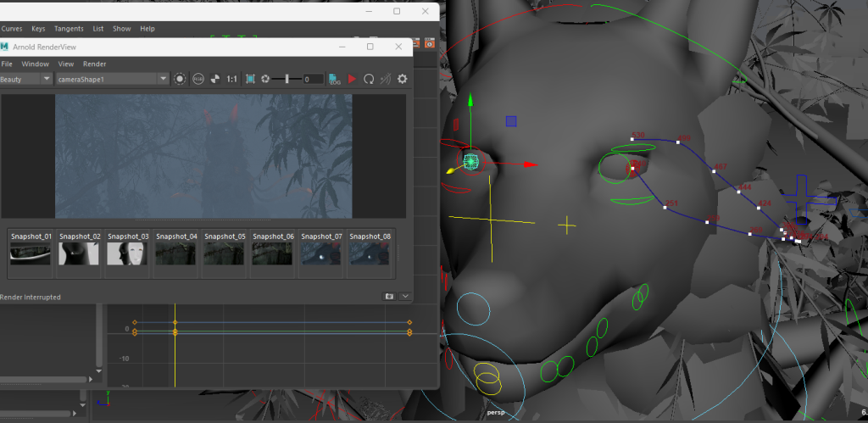This screenshot has height=423, width=868.
Task: Click the persp camera label in viewport
Action: coord(495,413)
